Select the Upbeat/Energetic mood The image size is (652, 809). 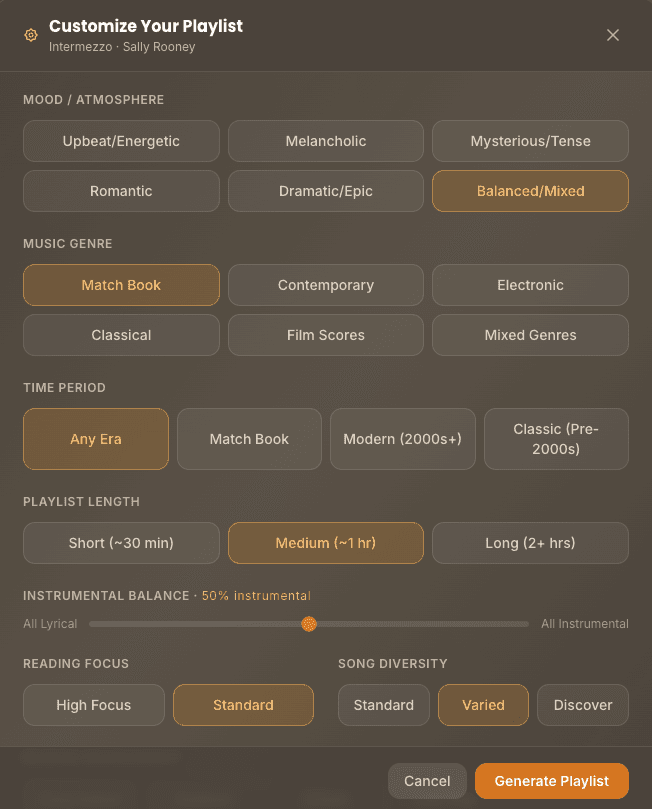point(121,141)
